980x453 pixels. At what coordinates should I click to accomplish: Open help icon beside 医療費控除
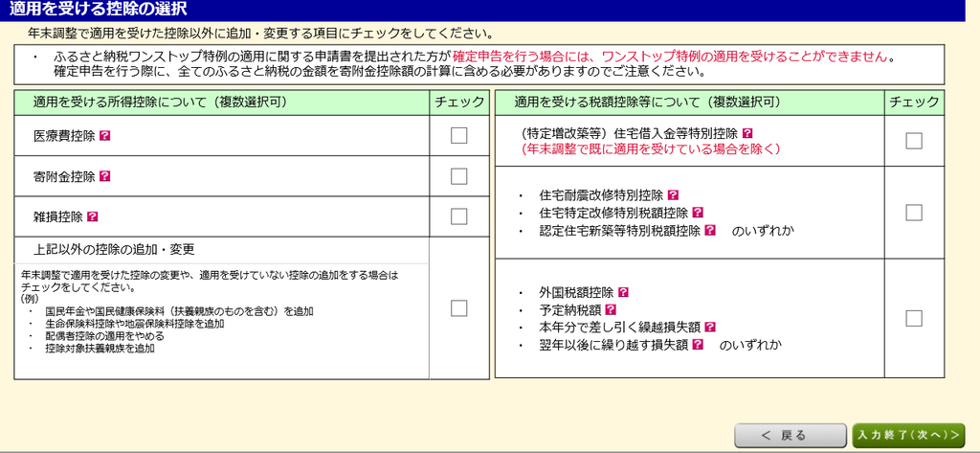click(x=104, y=136)
